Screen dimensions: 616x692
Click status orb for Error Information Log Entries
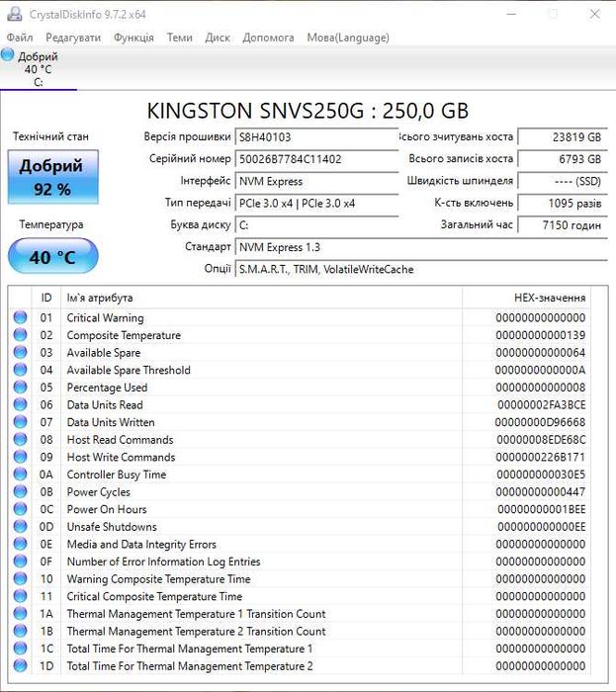[21, 562]
